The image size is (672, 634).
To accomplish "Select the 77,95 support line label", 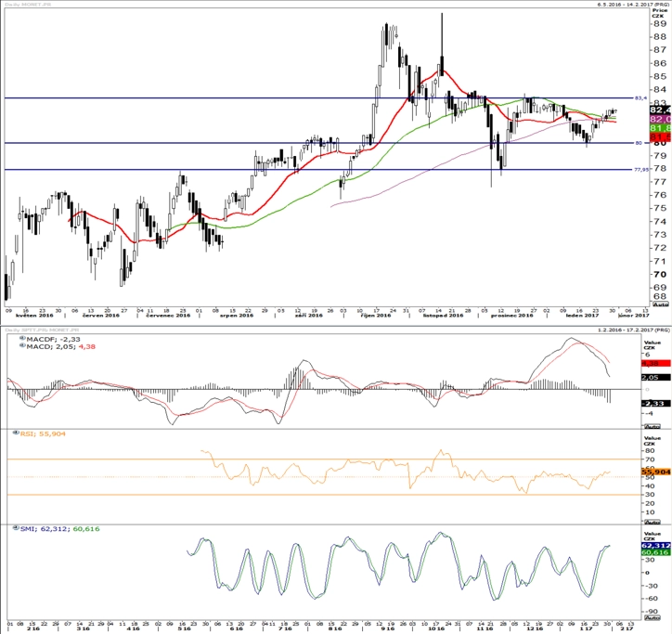I will tap(641, 170).
